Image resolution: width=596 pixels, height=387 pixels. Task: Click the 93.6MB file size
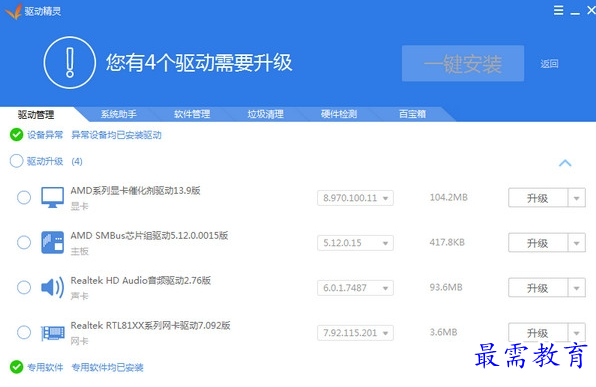tap(446, 287)
